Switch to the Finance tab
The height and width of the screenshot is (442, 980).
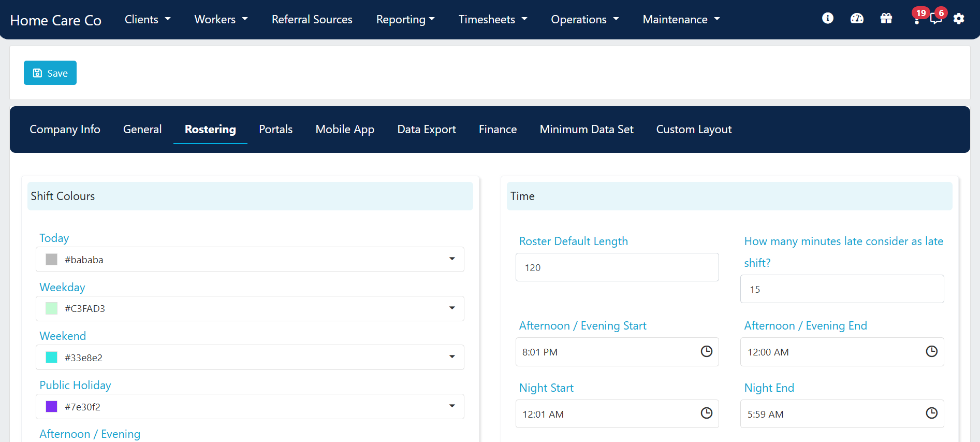(498, 129)
